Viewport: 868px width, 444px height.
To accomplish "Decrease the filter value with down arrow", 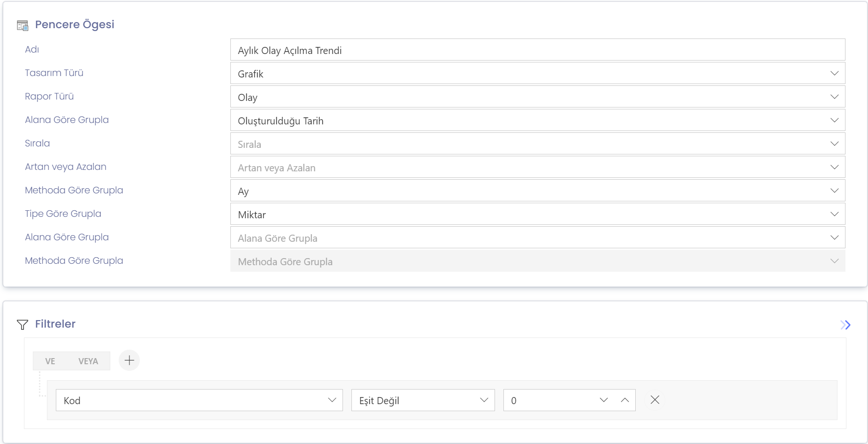I will 604,400.
